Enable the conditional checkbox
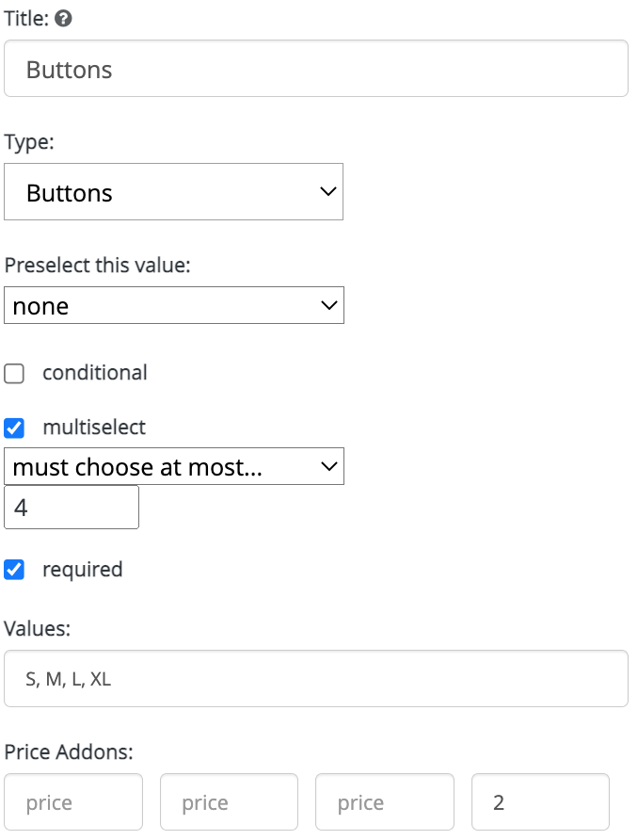638x840 pixels. tap(14, 374)
